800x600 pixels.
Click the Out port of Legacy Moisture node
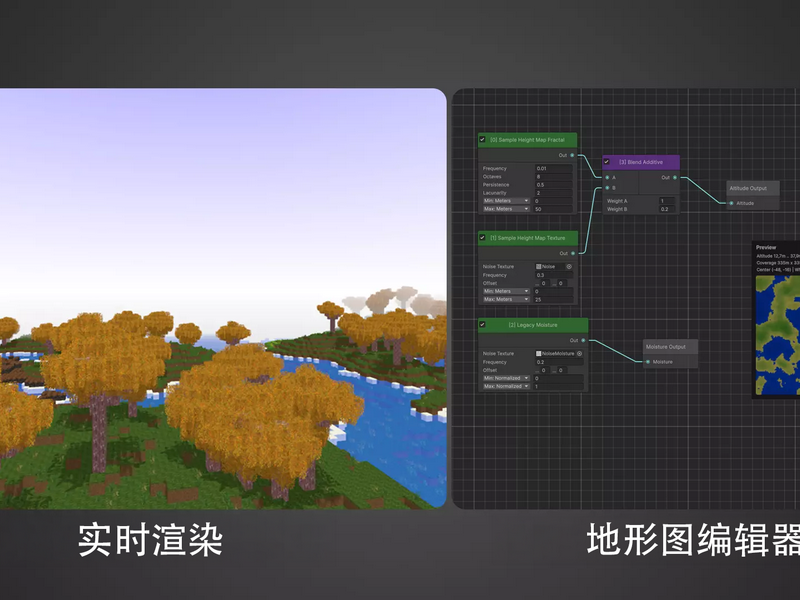(x=583, y=340)
